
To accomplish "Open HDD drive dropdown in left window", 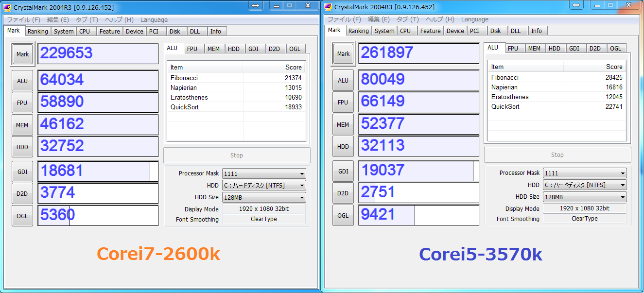I will tap(264, 186).
